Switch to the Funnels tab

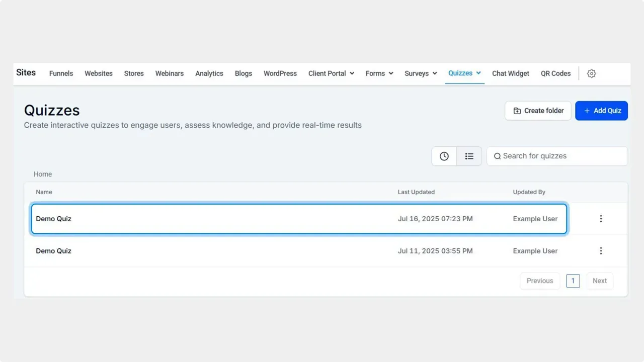point(60,73)
